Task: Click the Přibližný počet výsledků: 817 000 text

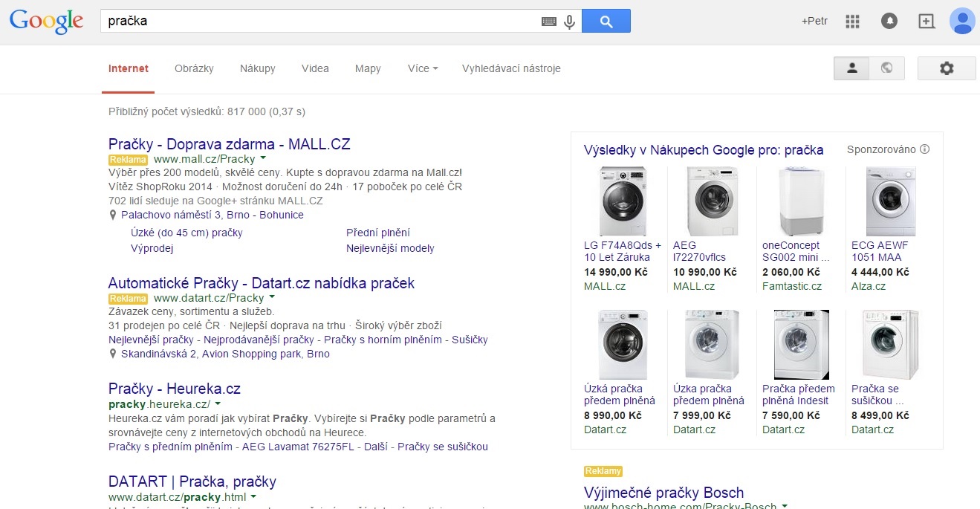Action: [207, 111]
